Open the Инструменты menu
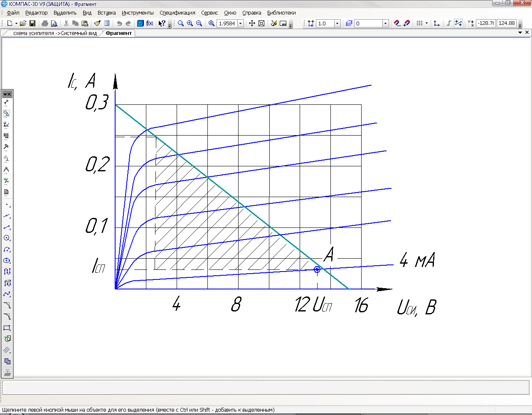532x415 pixels. pyautogui.click(x=138, y=13)
